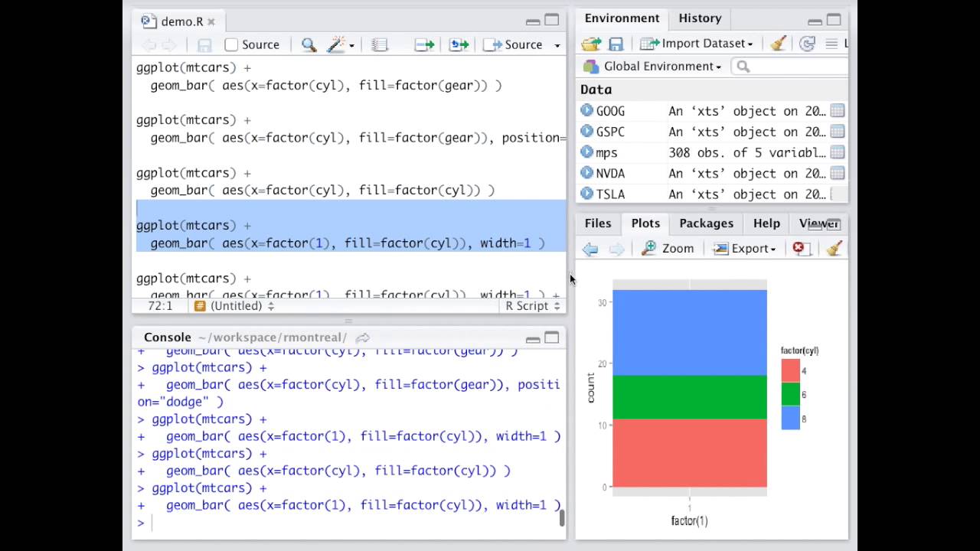Click the R file icon on demo.R tab
Screen dimensions: 980x551
pos(149,21)
